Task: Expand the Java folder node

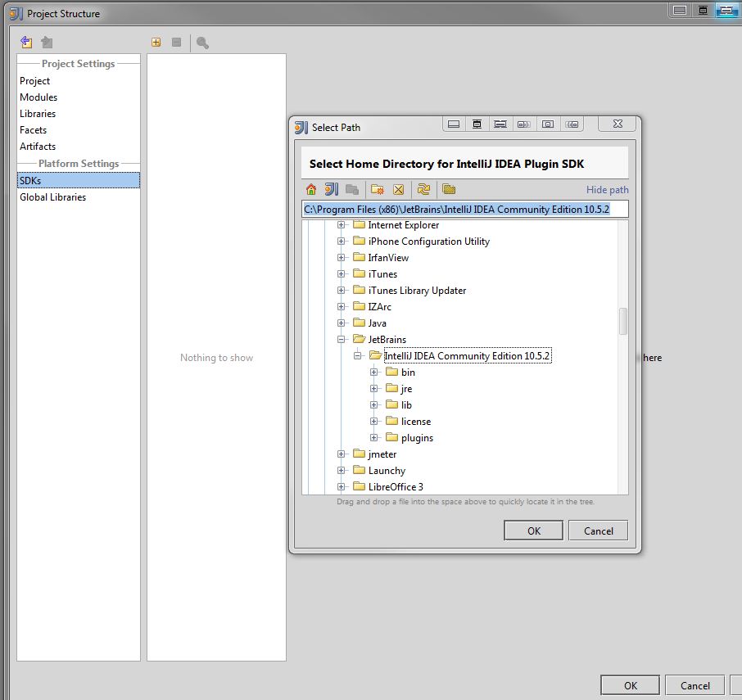Action: [x=341, y=323]
